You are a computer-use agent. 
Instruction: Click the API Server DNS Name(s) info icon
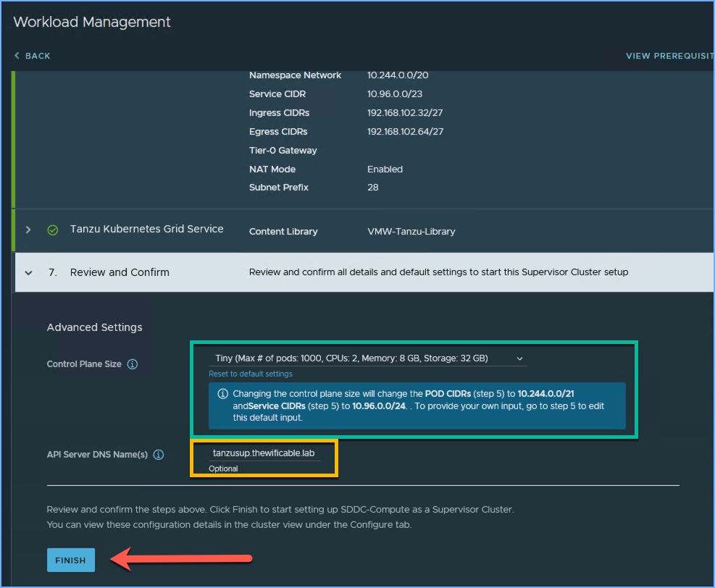(x=159, y=455)
